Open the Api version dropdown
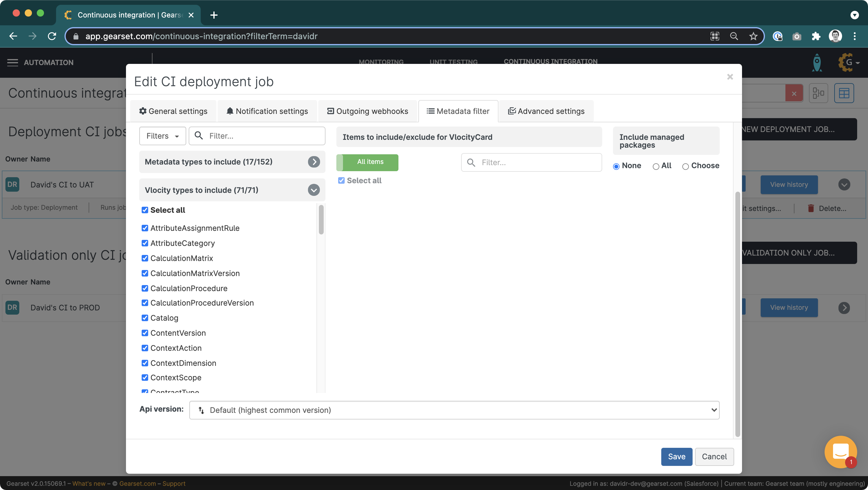 tap(454, 410)
